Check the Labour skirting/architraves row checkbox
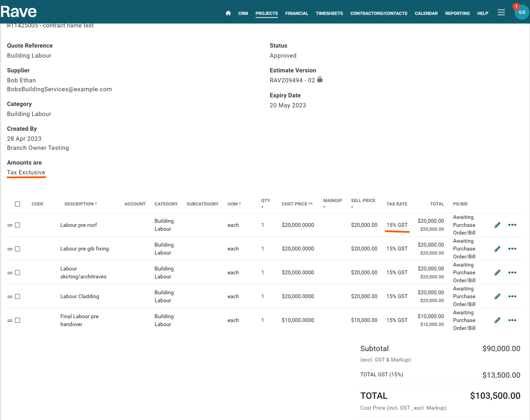 pos(17,272)
